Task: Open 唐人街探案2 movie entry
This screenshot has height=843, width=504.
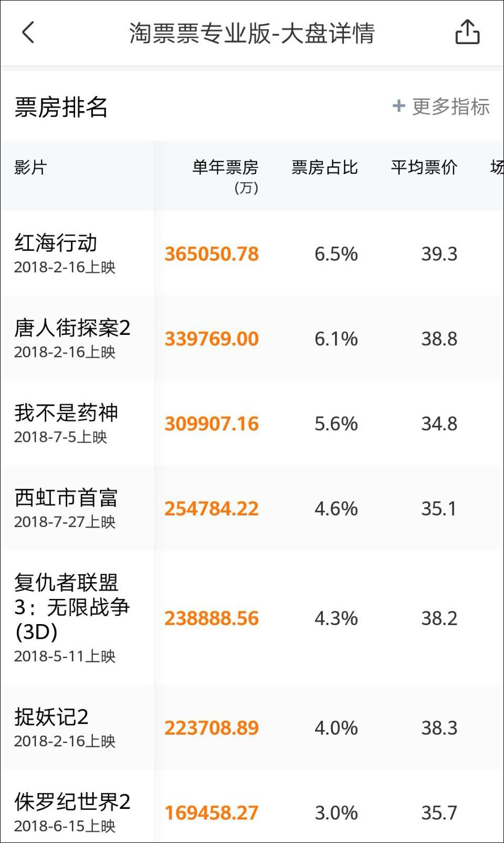Action: point(72,328)
